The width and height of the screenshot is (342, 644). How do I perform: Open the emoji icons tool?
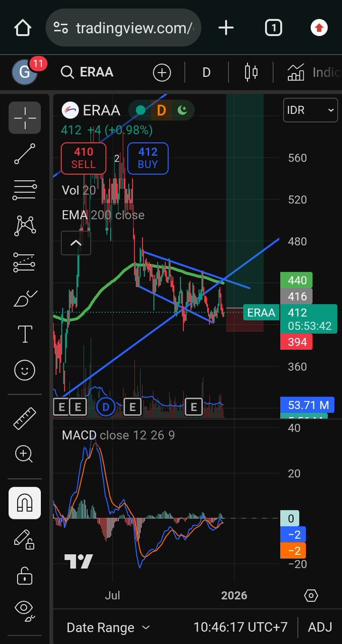(25, 370)
